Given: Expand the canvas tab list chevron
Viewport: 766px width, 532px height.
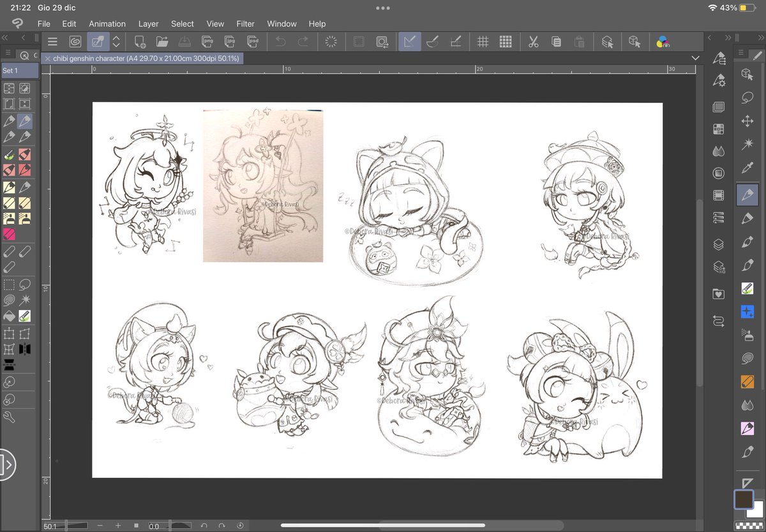Looking at the screenshot, I should pyautogui.click(x=695, y=58).
